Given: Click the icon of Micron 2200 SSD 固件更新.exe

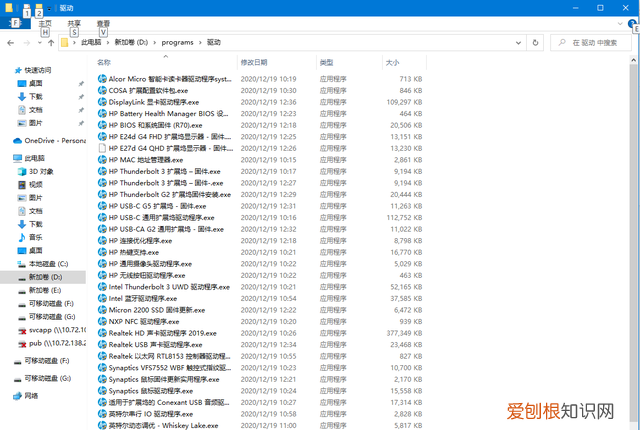Looking at the screenshot, I should [102, 310].
